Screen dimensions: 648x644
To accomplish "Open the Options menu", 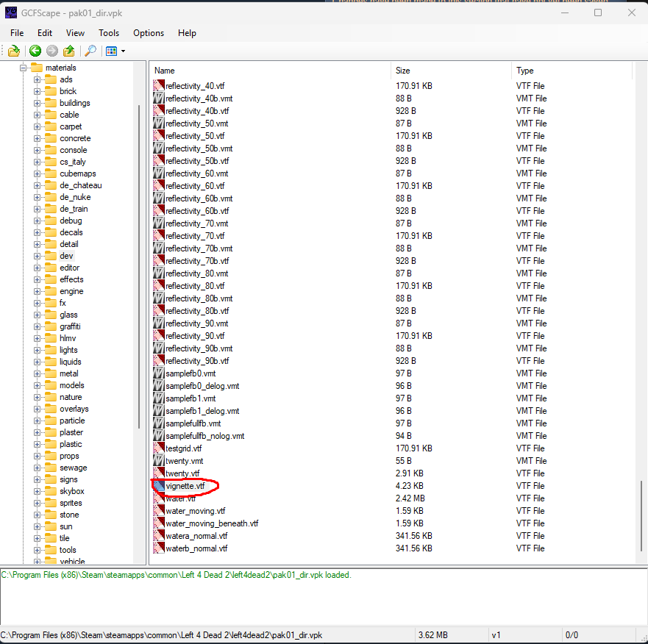I will coord(149,33).
